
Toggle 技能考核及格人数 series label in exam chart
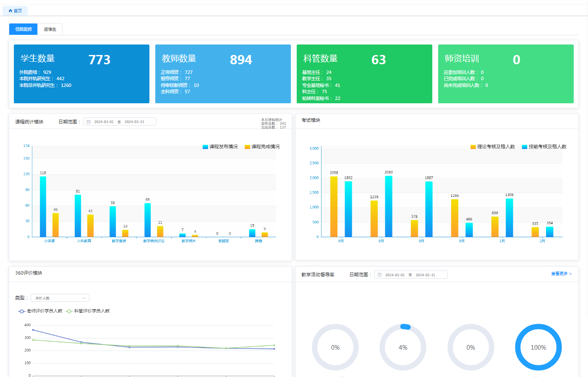tap(547, 147)
